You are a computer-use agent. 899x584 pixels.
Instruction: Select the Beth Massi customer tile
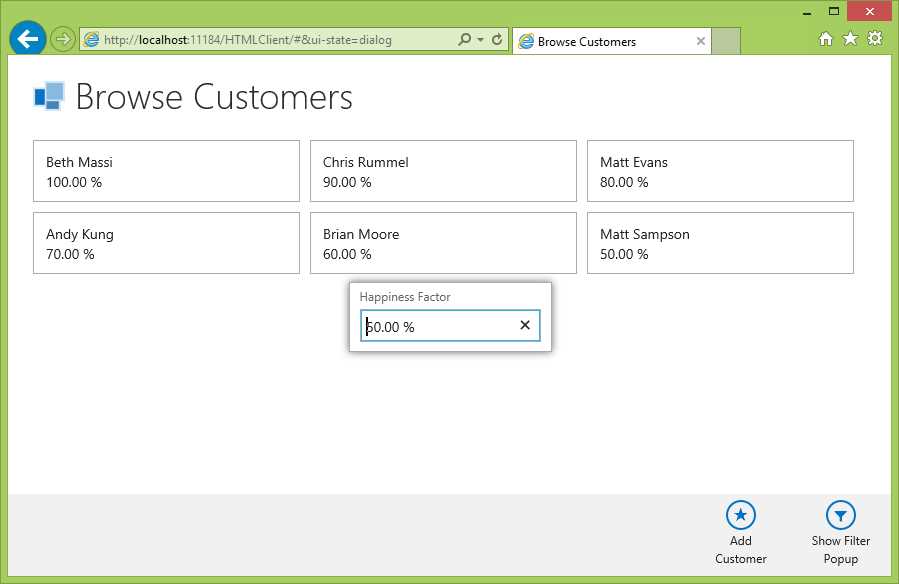point(166,171)
